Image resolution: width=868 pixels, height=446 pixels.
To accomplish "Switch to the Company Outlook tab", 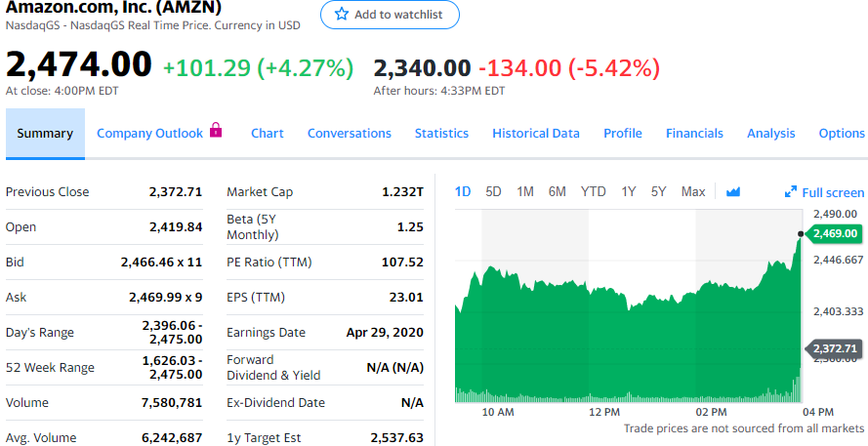I will click(x=150, y=134).
